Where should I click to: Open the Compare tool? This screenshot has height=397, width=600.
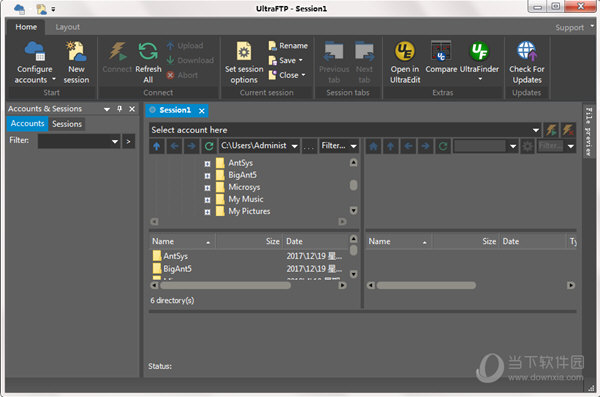[441, 57]
